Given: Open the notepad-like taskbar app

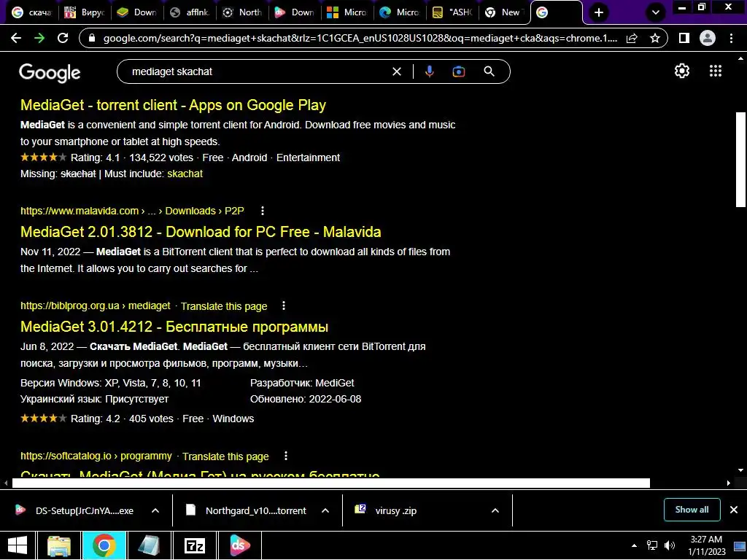Looking at the screenshot, I should point(149,545).
